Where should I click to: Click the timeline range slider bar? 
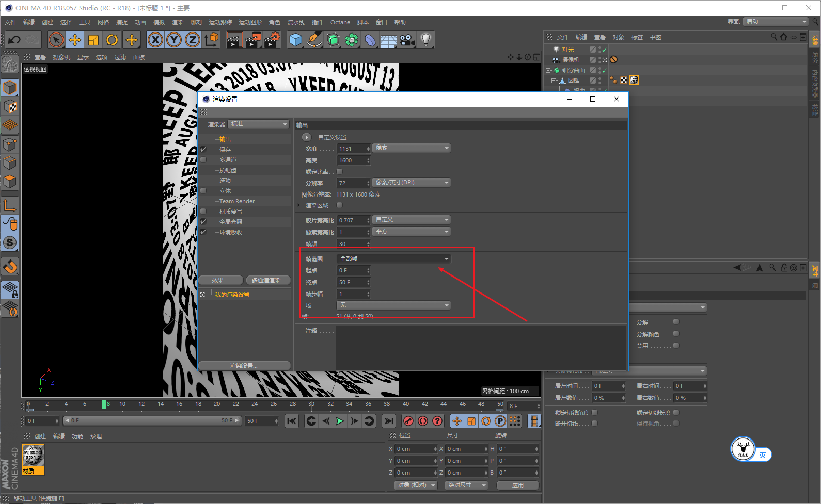[152, 421]
